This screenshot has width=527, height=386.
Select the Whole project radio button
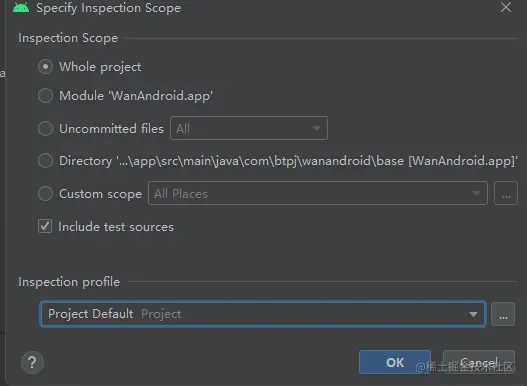point(45,67)
